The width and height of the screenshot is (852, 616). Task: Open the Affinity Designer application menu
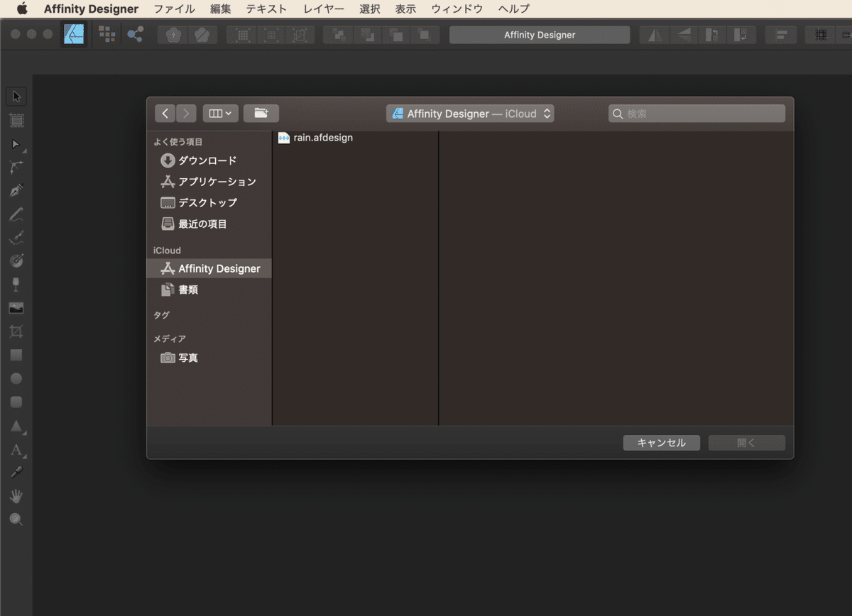91,9
